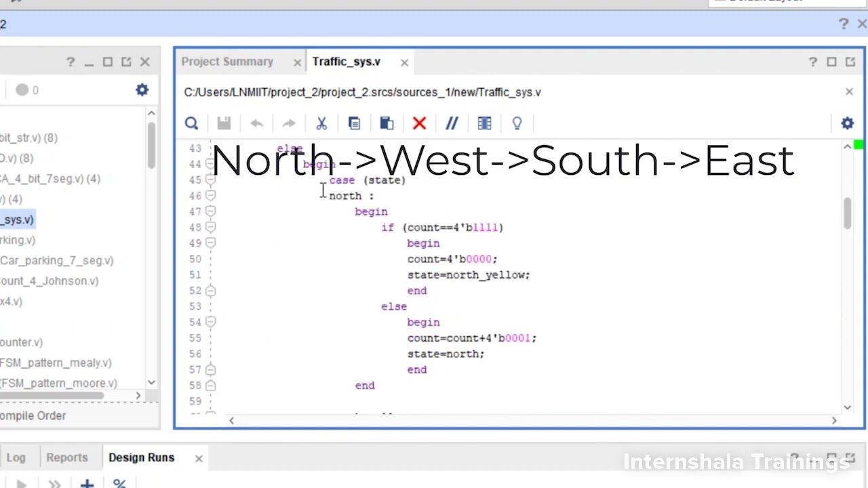Select the Traffic_sys.v tab
Screen dimensions: 868x488
347,62
